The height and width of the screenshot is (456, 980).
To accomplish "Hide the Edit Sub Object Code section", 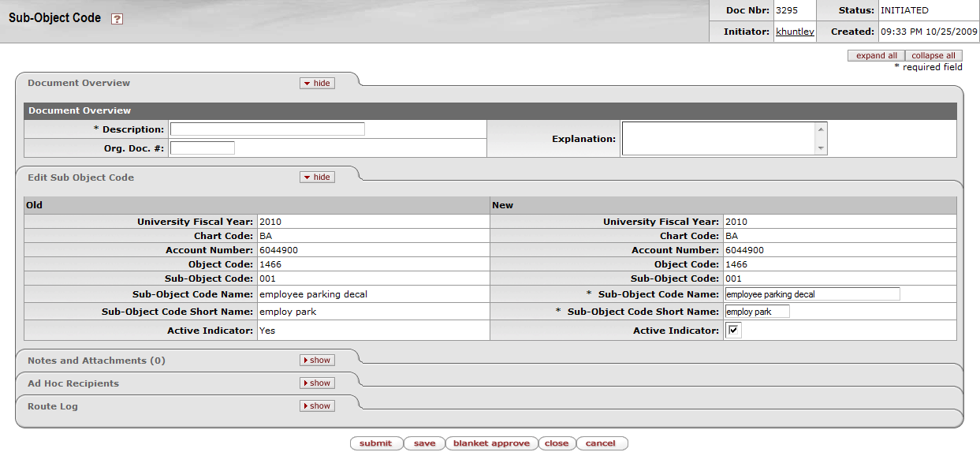I will pos(317,178).
